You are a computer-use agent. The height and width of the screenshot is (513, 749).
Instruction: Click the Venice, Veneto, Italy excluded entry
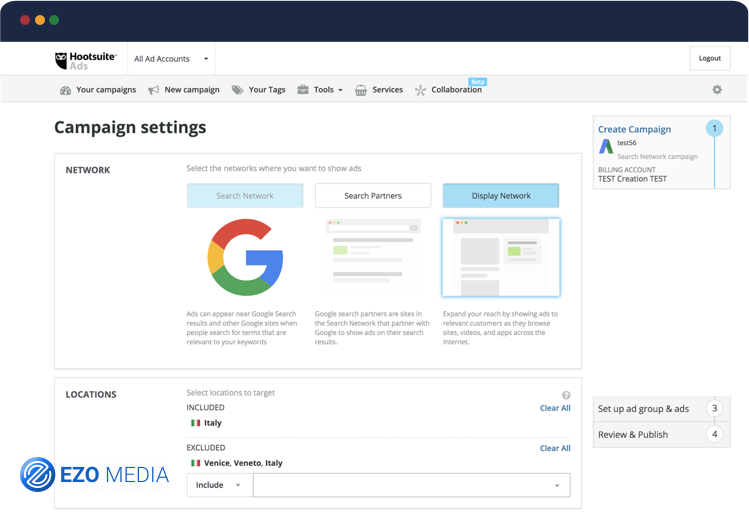coord(243,463)
